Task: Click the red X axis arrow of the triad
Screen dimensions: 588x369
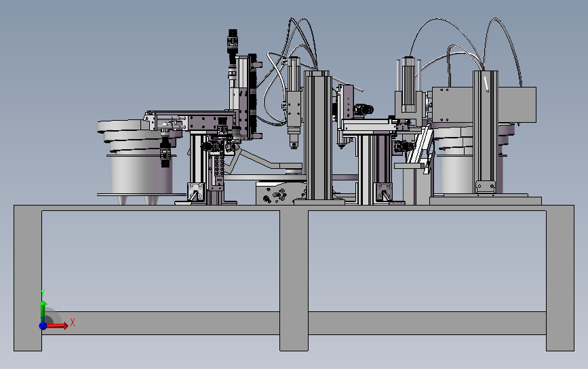Action: point(58,326)
